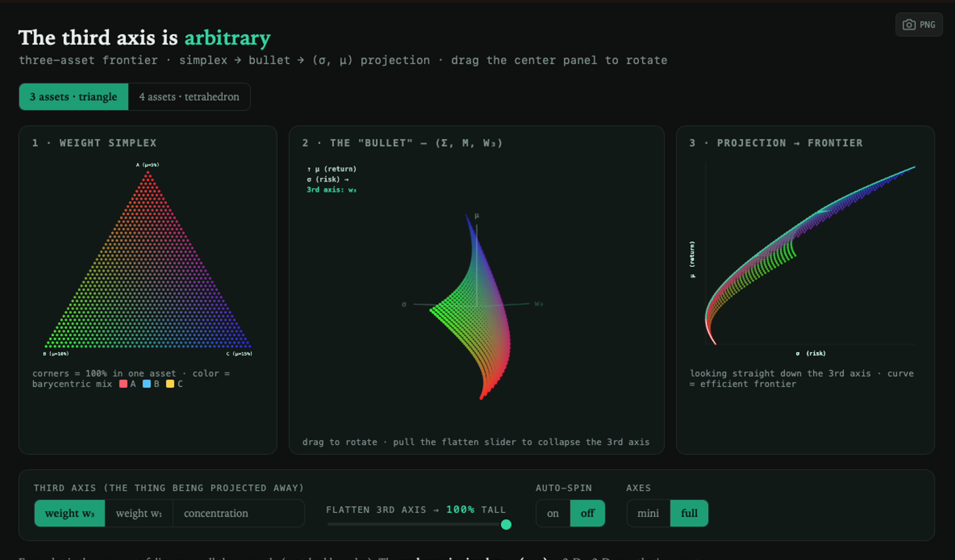Click the PNG camera export button

(918, 25)
